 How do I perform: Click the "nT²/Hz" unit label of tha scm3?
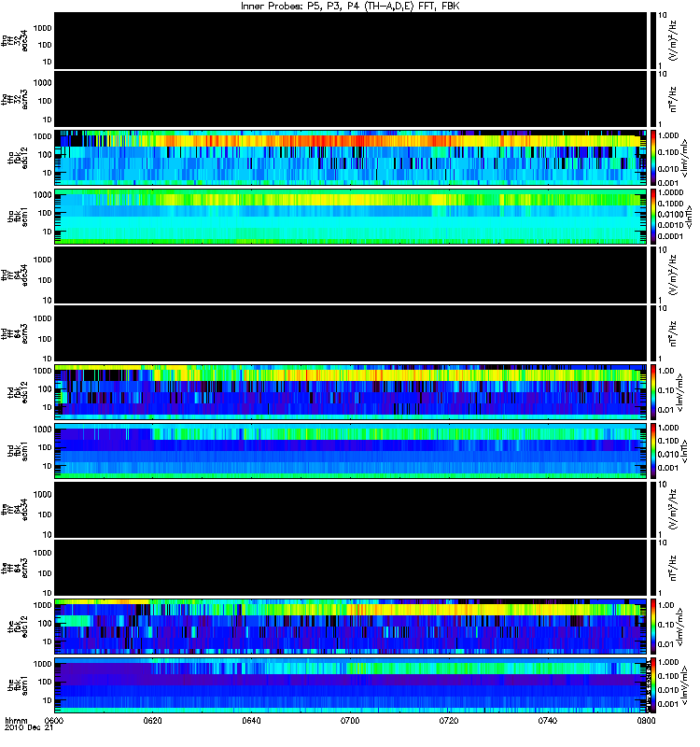click(x=673, y=99)
